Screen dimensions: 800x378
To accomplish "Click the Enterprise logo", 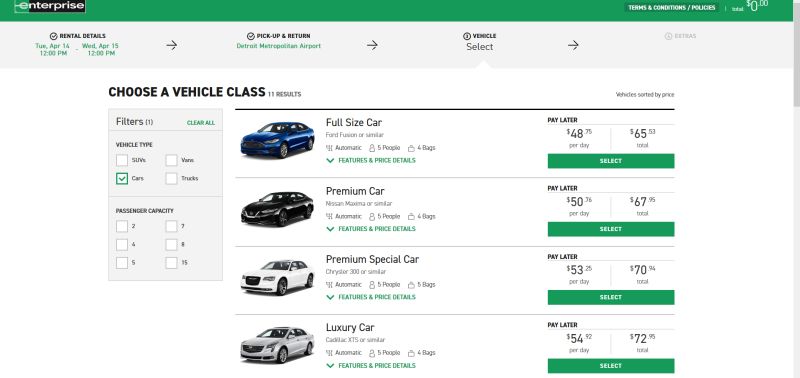I will coord(50,6).
